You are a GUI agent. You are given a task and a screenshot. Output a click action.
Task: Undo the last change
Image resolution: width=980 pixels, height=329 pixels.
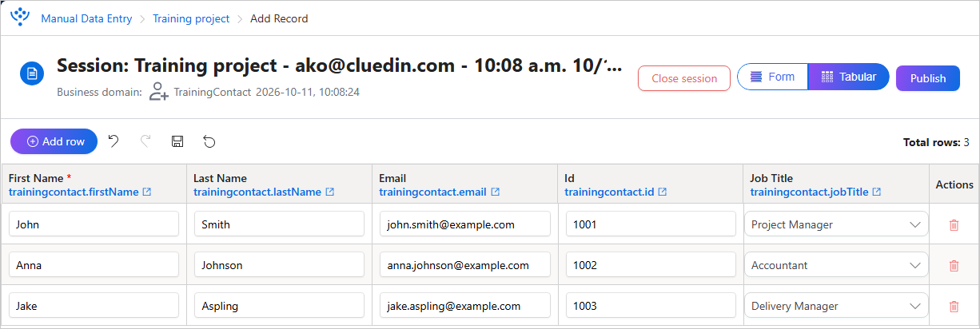point(114,141)
